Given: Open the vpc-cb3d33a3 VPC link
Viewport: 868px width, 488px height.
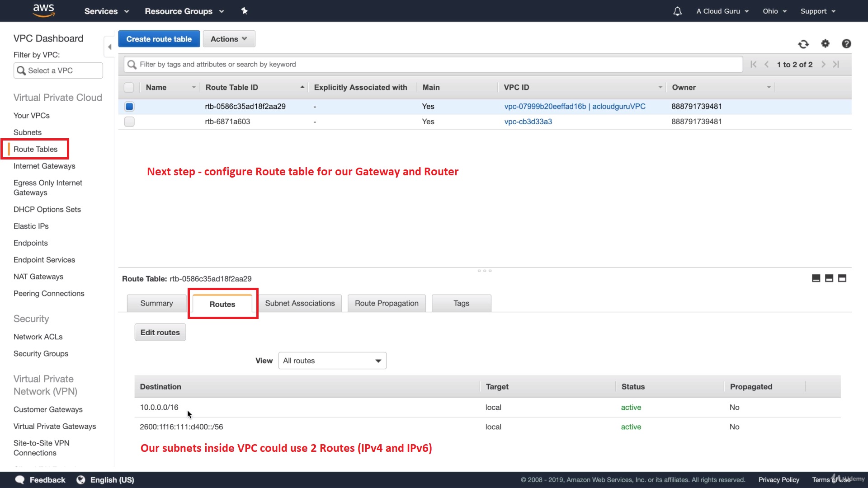Looking at the screenshot, I should coord(528,122).
